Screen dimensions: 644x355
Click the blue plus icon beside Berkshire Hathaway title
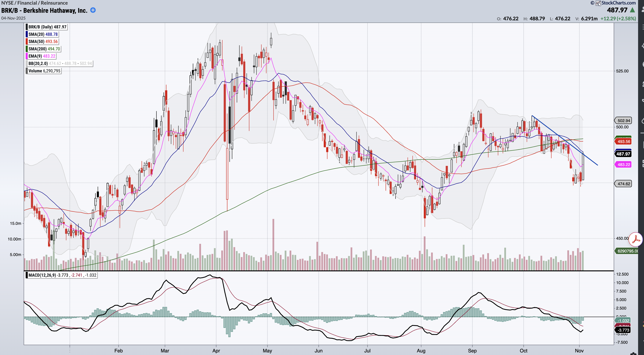pyautogui.click(x=93, y=10)
